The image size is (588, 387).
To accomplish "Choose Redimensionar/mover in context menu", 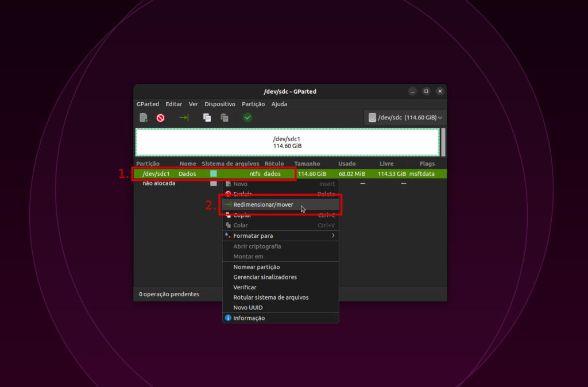I will [280, 205].
